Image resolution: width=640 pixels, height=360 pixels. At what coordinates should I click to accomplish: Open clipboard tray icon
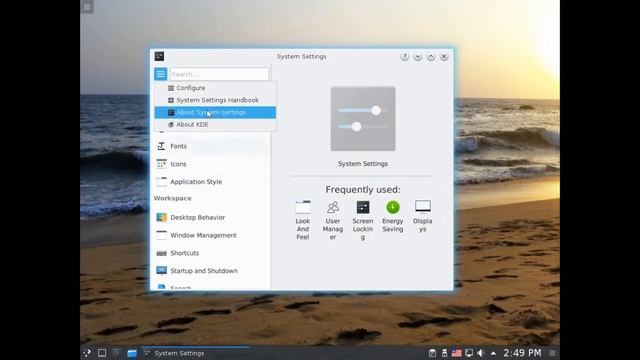click(x=432, y=353)
